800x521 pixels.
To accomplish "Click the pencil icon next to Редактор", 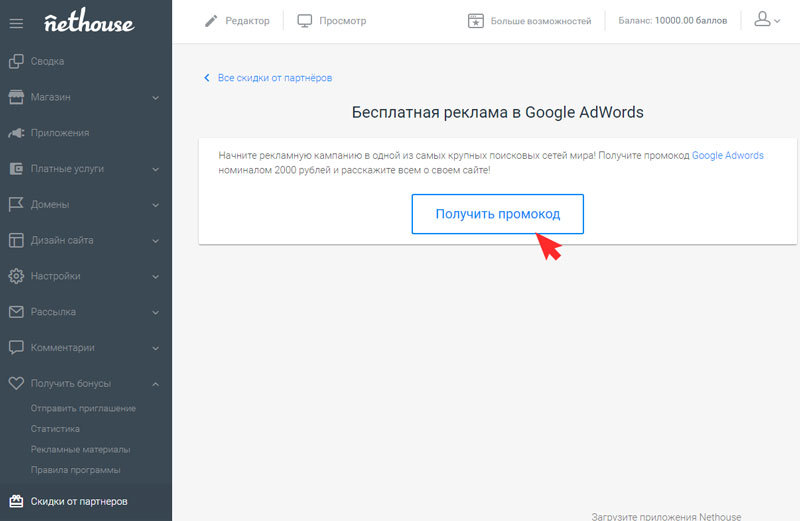I will point(211,21).
